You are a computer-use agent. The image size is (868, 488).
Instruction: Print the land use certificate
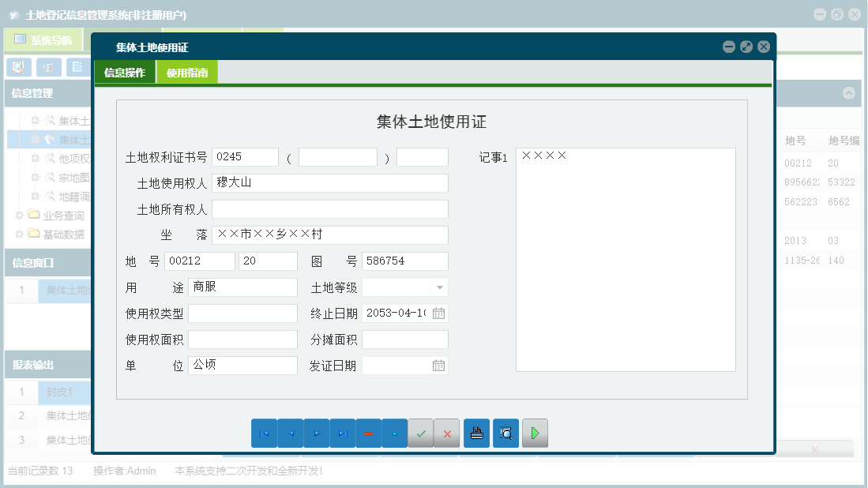[x=476, y=434]
